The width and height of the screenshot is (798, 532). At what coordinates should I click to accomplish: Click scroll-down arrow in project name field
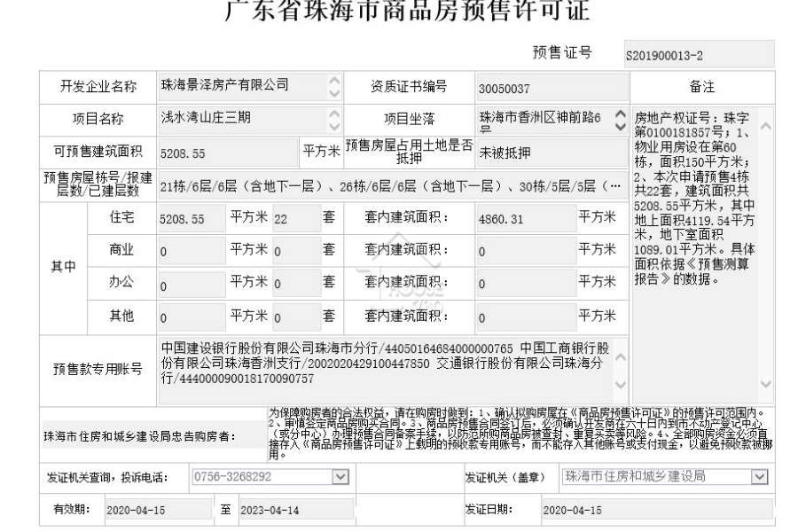point(334,126)
